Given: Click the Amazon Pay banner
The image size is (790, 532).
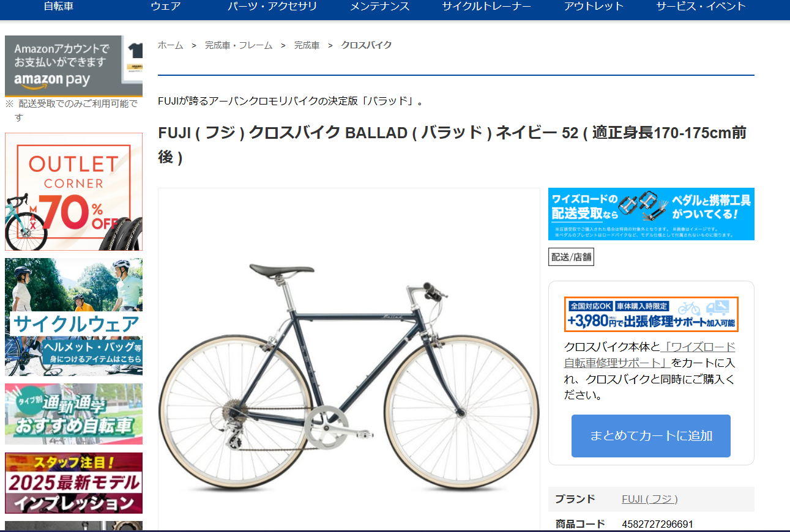Looking at the screenshot, I should click(x=73, y=66).
